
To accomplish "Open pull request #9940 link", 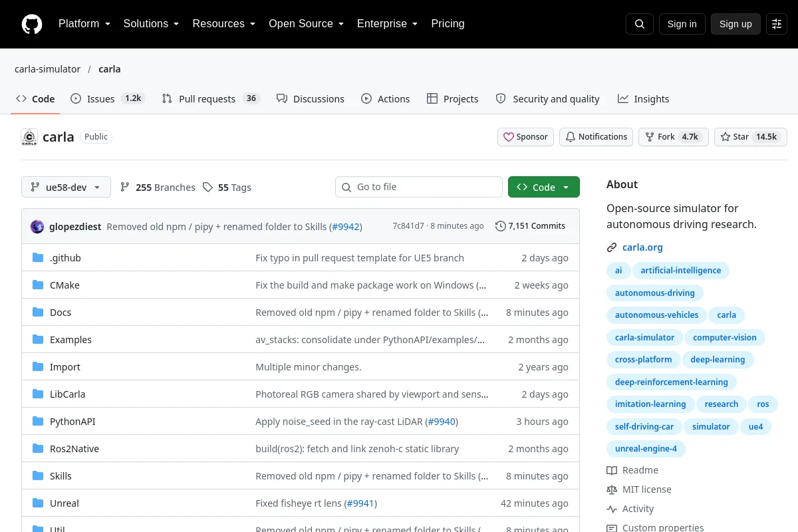I will pyautogui.click(x=442, y=422).
